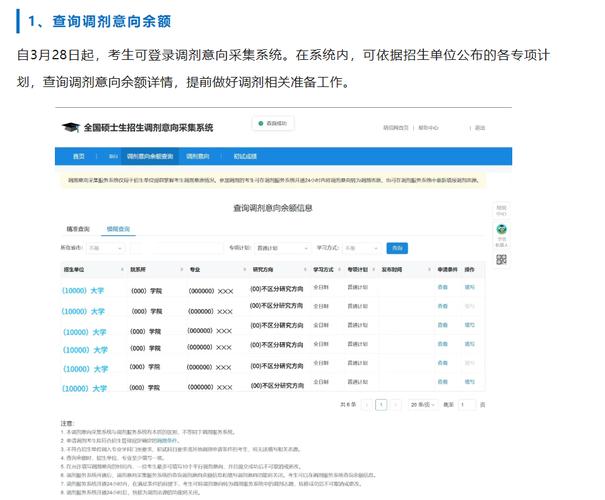This screenshot has height=500, width=605.
Task: Sort by the 研究方向 column arrow
Action: [305, 269]
